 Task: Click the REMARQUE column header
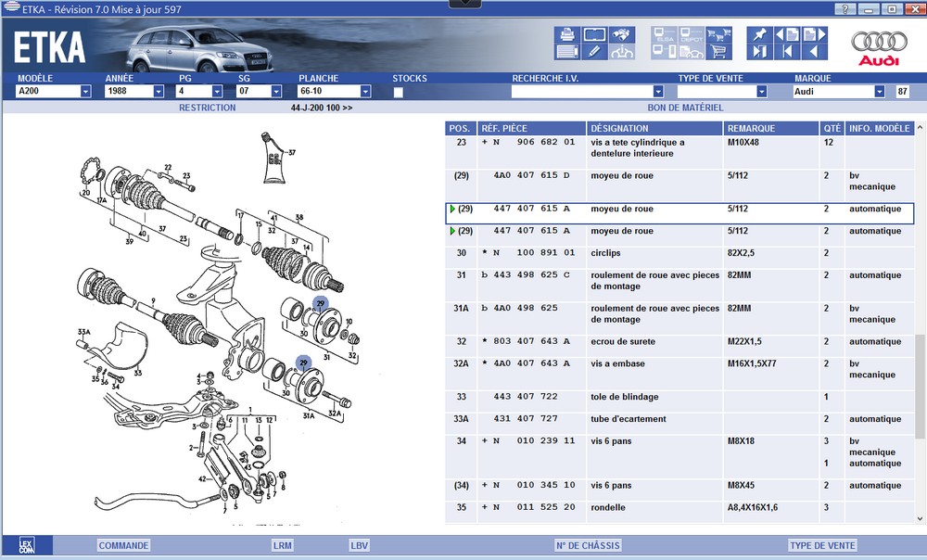(x=770, y=128)
